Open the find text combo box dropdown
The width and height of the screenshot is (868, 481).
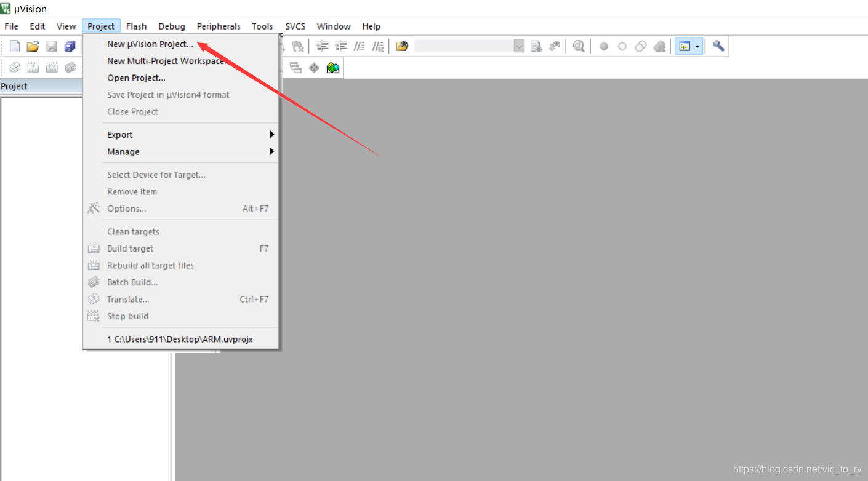pos(519,46)
